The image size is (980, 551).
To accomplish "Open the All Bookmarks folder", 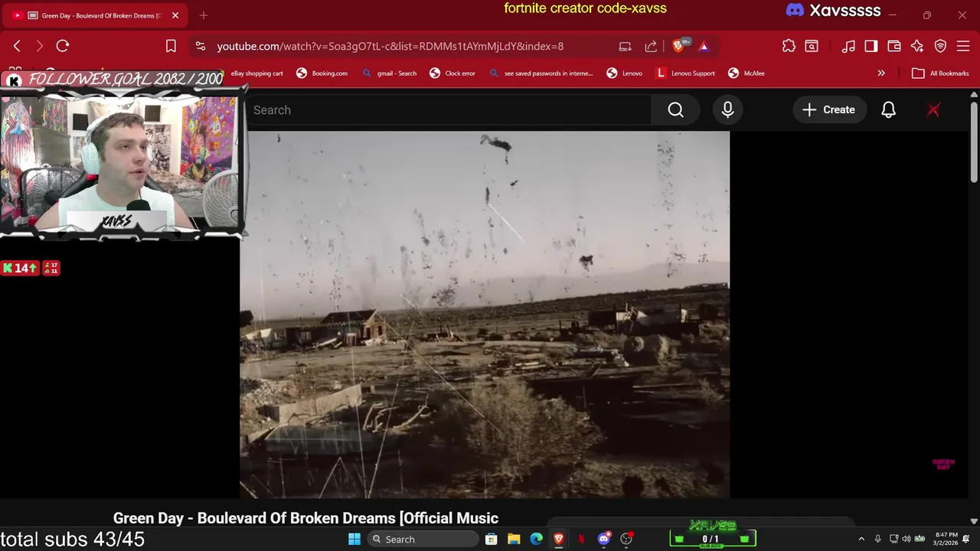I will (x=940, y=73).
